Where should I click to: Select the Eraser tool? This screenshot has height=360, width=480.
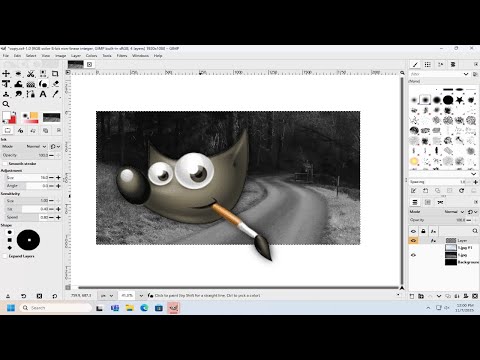[55, 84]
